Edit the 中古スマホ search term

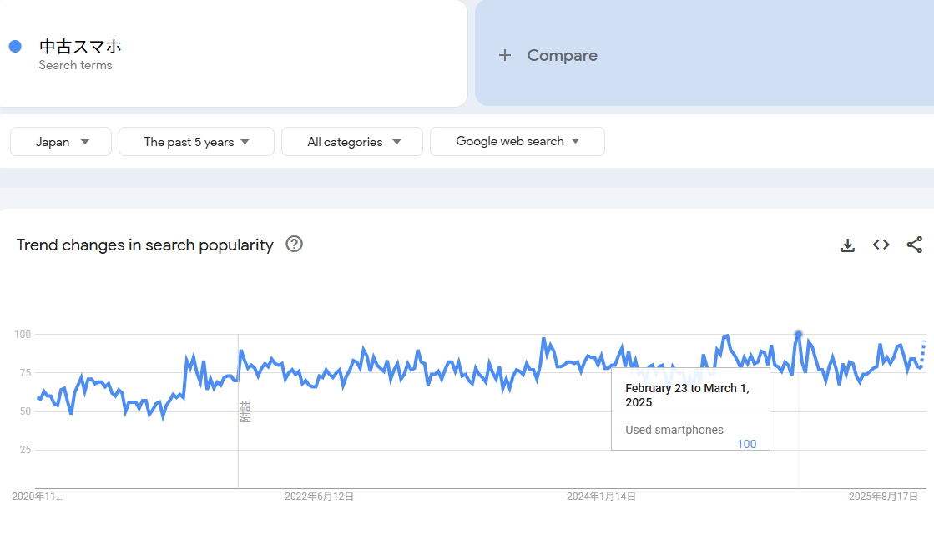[80, 47]
